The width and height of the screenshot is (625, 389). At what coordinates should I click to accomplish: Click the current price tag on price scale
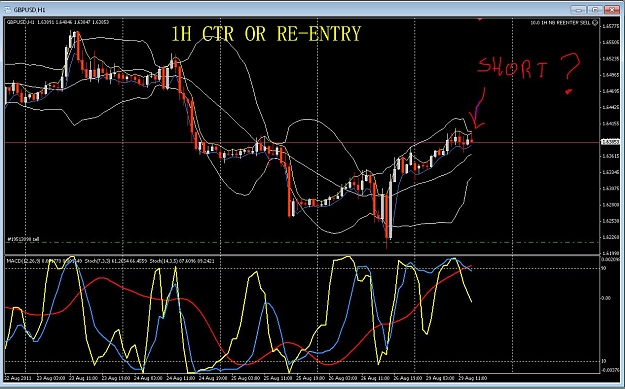(609, 142)
